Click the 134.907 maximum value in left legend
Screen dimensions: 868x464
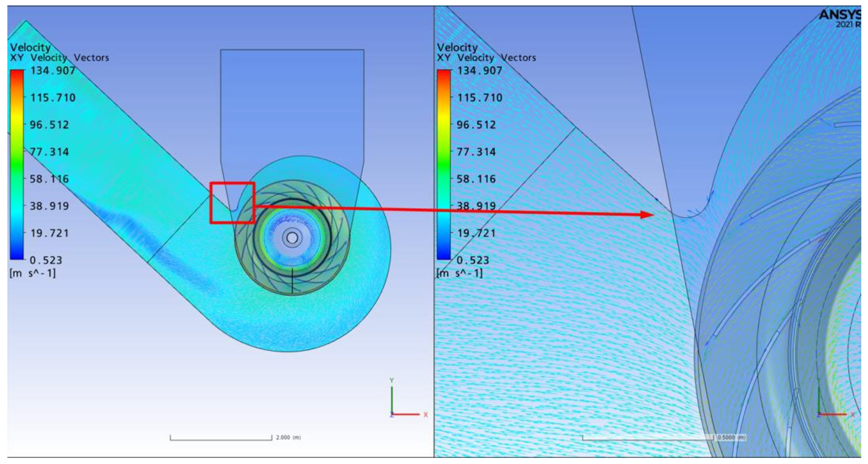52,71
